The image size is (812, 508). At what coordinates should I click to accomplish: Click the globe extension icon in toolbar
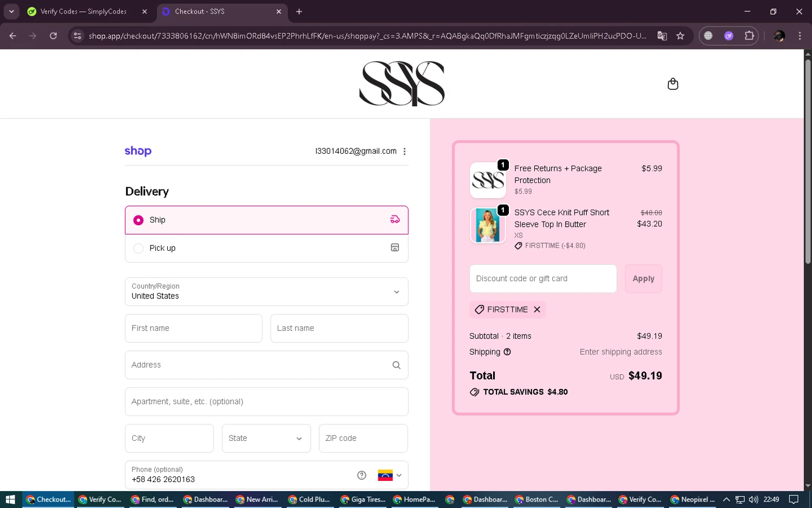(708, 36)
